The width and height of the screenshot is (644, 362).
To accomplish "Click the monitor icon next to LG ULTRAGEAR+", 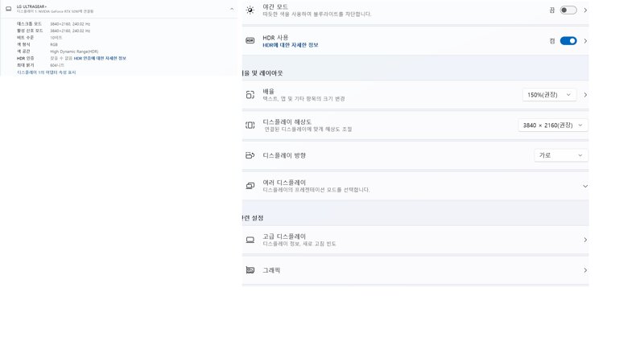I will 9,9.
